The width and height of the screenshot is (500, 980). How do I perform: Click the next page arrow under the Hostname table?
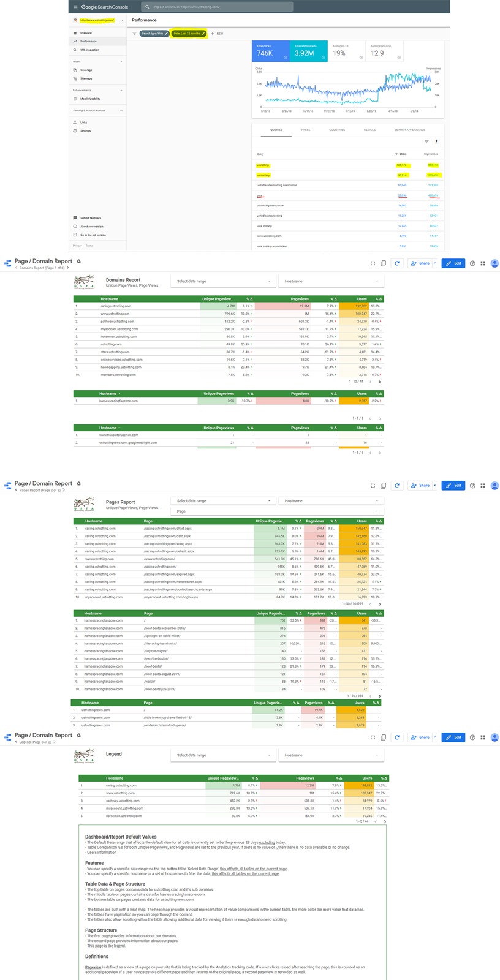pos(381,381)
